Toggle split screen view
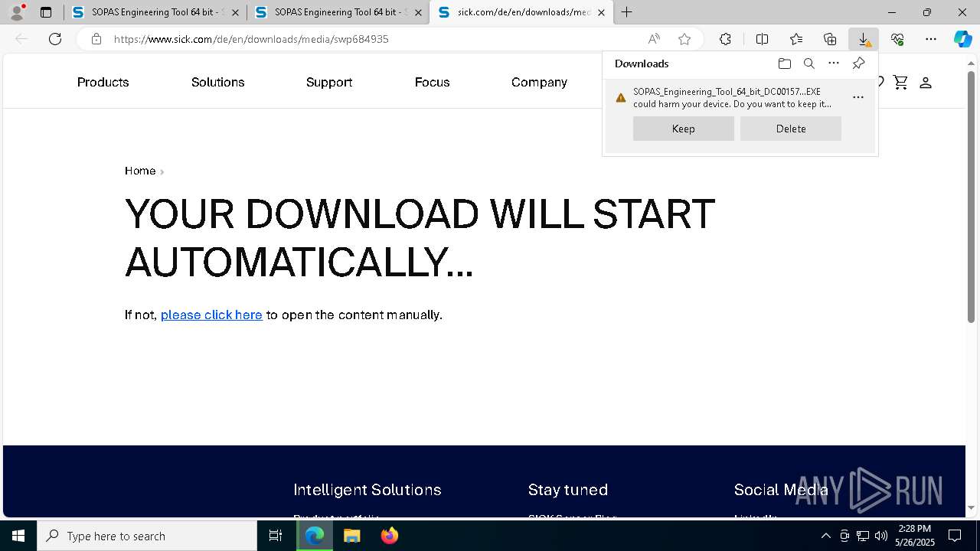Viewport: 980px width, 551px height. pyautogui.click(x=762, y=39)
